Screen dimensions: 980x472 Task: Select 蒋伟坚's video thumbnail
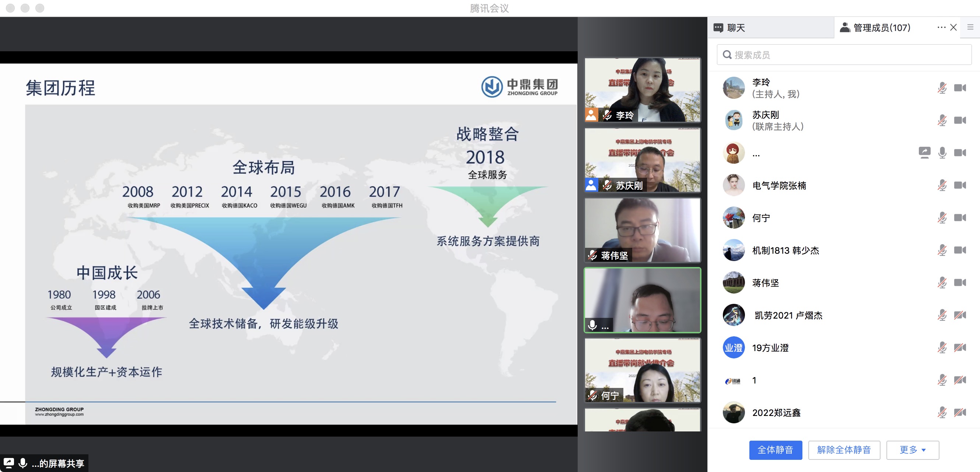click(642, 230)
